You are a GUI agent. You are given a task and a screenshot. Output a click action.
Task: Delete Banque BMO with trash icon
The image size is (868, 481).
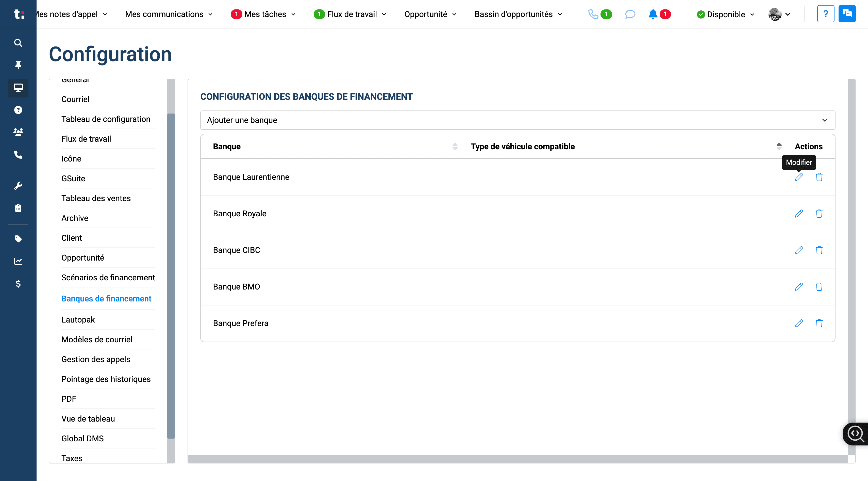[819, 286]
